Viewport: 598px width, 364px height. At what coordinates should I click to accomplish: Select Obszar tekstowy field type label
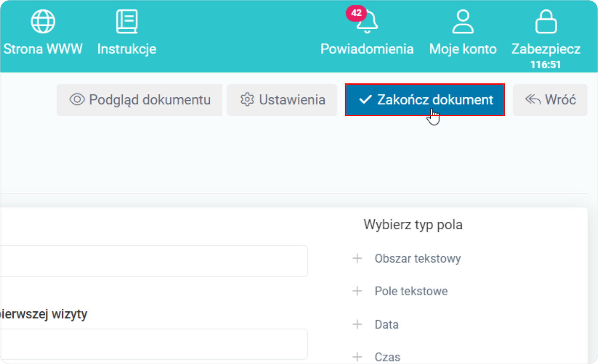coord(417,258)
